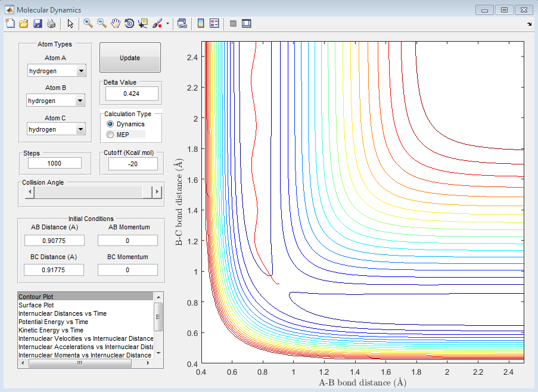
Task: Turn on the Data Cursor tool
Action: 143,23
